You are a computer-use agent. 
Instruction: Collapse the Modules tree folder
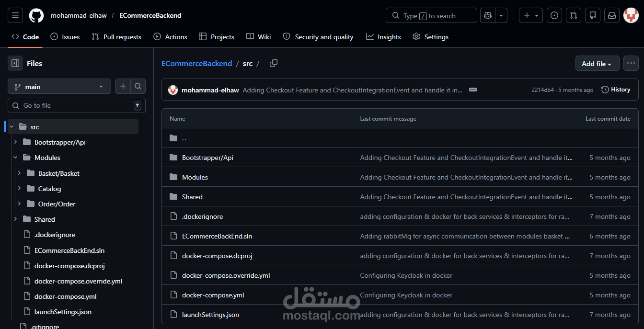click(x=15, y=158)
